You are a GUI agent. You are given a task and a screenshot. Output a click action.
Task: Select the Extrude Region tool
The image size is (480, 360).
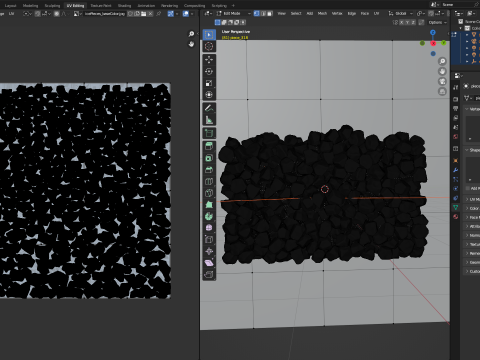(x=209, y=146)
